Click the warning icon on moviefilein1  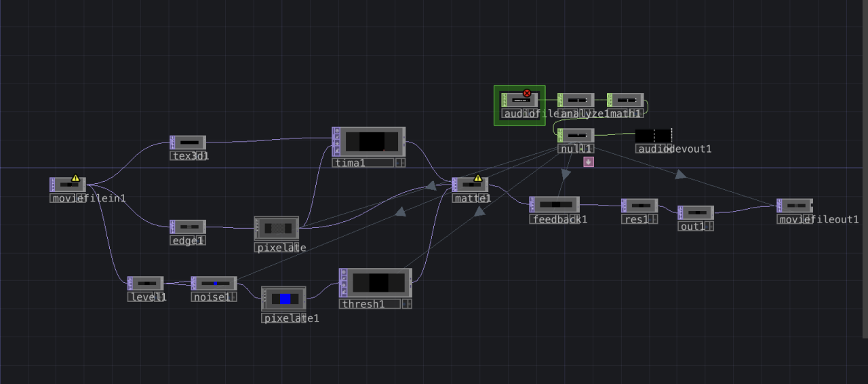point(75,178)
